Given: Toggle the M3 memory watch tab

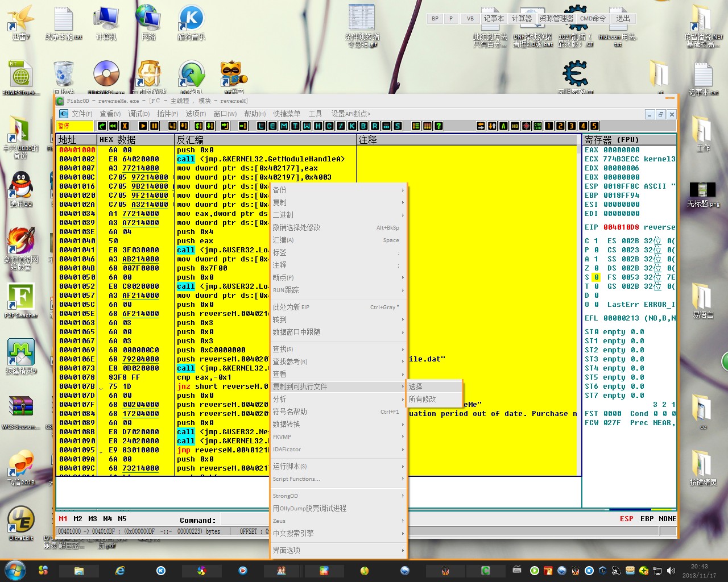Looking at the screenshot, I should (x=93, y=519).
